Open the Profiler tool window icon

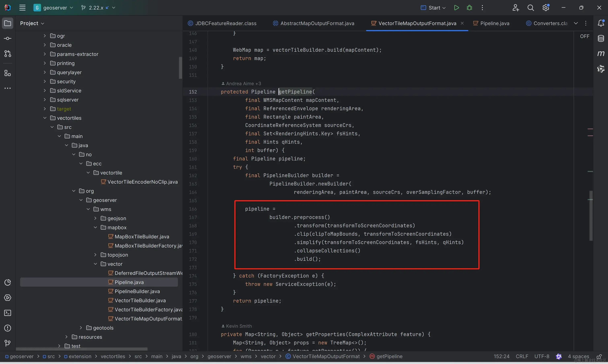(x=8, y=283)
